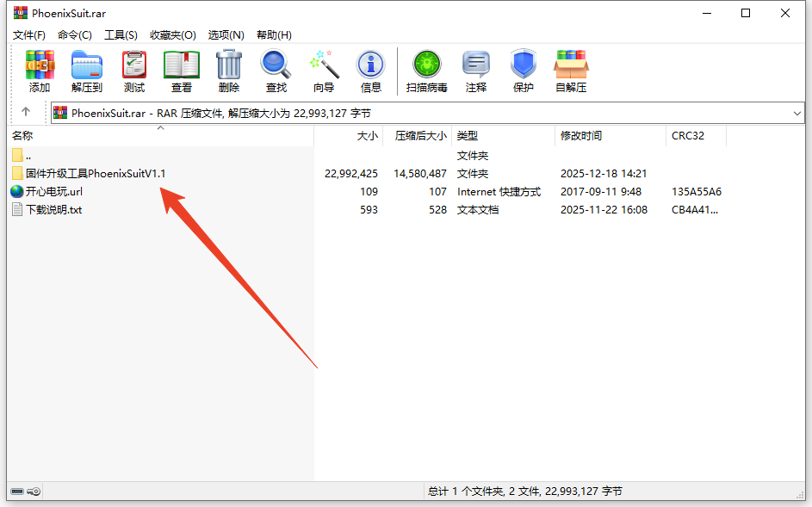Open 查找 (Find) magnifier tool

276,71
